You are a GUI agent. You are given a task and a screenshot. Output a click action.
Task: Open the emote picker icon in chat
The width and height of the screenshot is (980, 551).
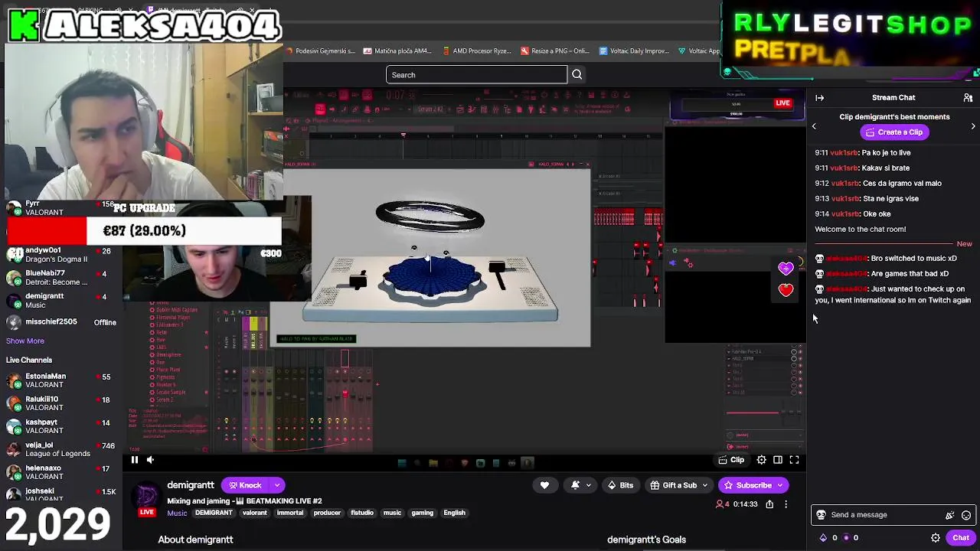966,515
